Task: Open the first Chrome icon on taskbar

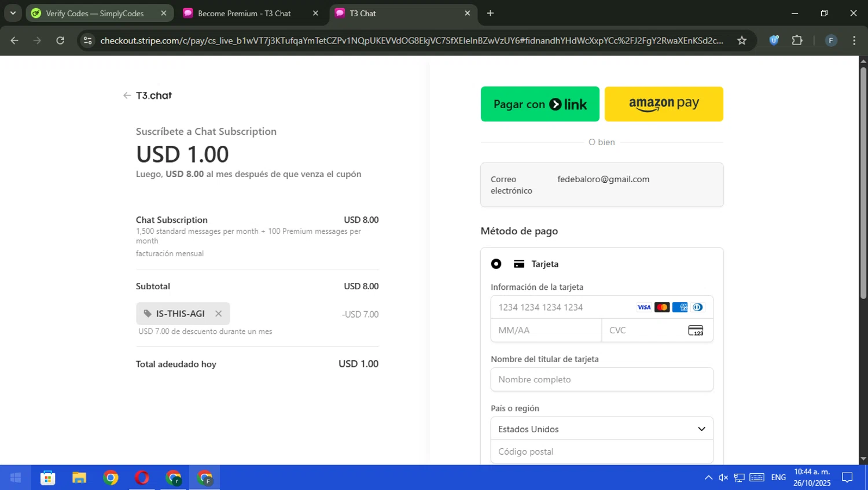Action: click(111, 478)
